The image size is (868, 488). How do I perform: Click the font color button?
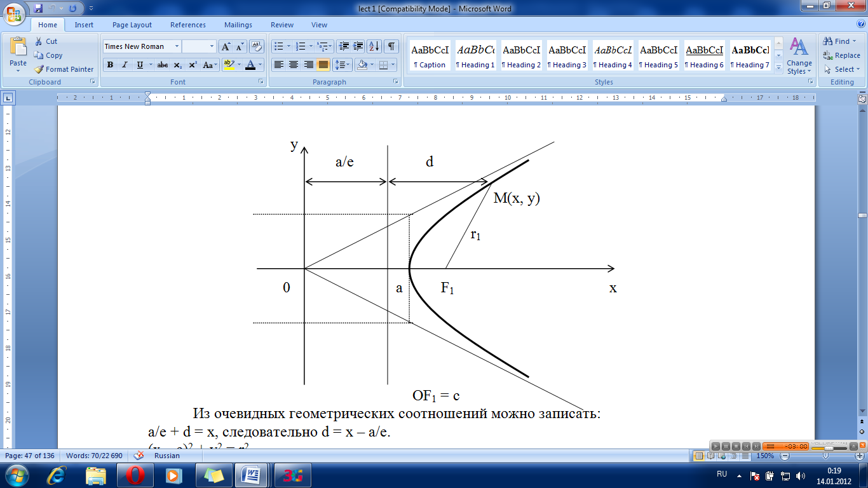tap(251, 65)
